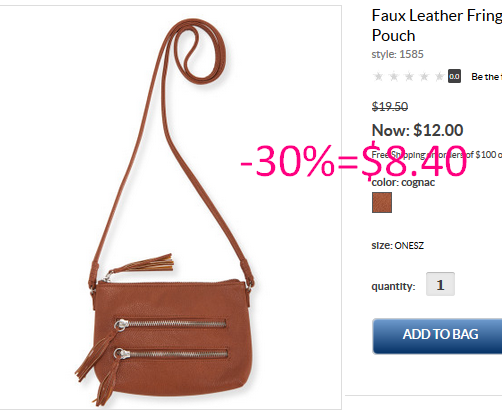Click the pink -30%=$8.40 annotation
502x412 pixels.
click(x=353, y=161)
